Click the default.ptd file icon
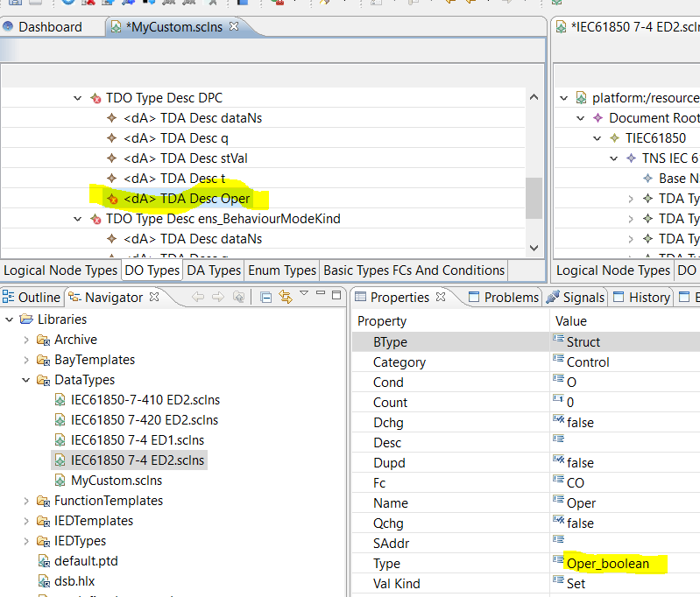The width and height of the screenshot is (700, 597). (44, 561)
